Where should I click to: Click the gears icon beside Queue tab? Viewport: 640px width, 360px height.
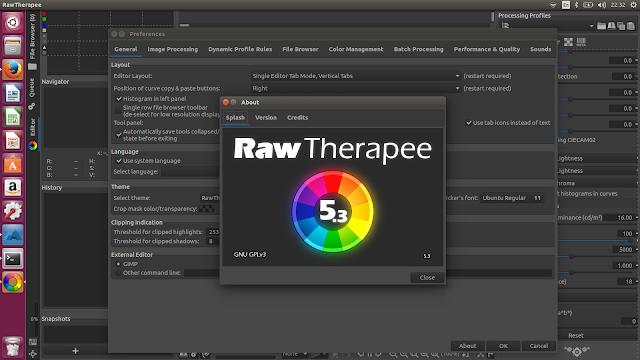32,107
